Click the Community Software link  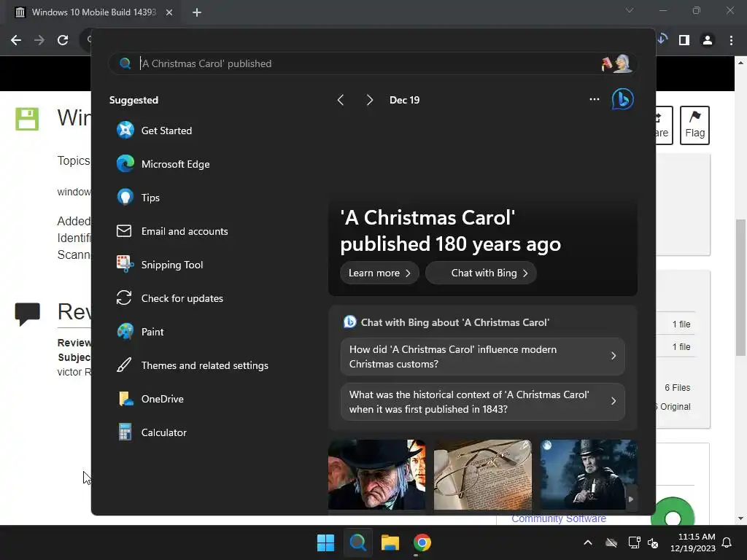(x=558, y=518)
